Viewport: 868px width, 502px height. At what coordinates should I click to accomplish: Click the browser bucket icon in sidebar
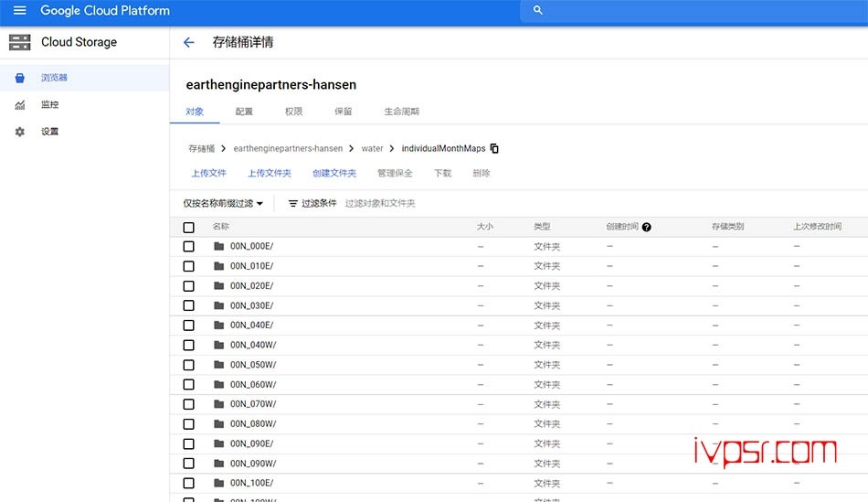(20, 78)
